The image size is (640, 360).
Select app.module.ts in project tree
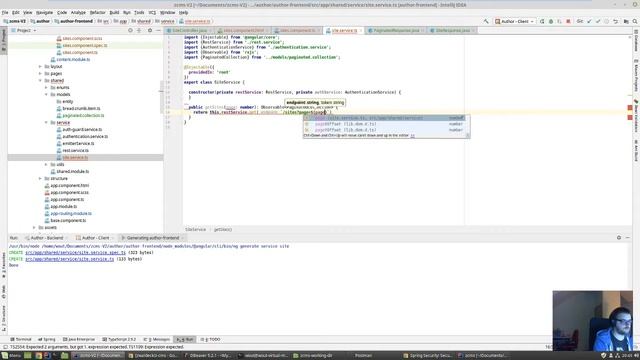(63, 207)
